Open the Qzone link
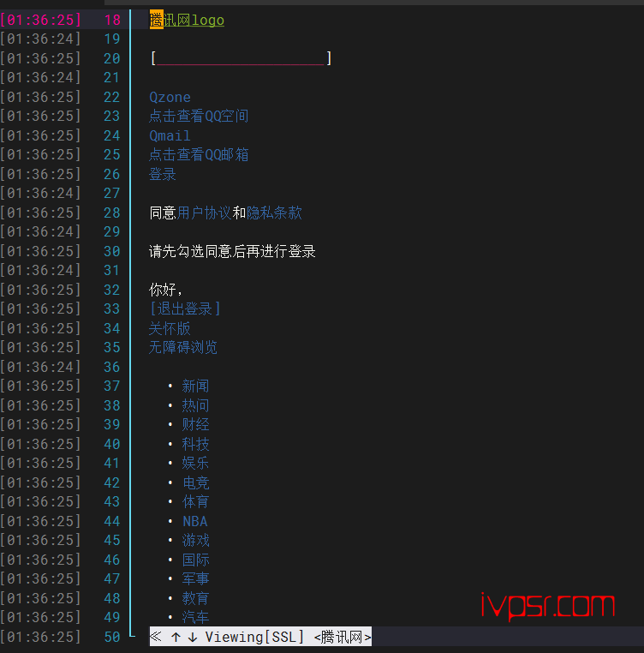 click(170, 97)
